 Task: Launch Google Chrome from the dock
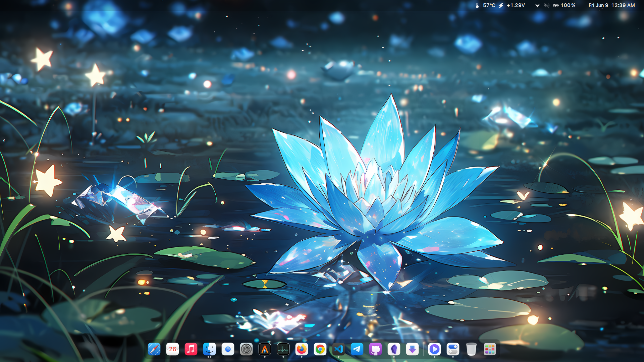click(320, 349)
